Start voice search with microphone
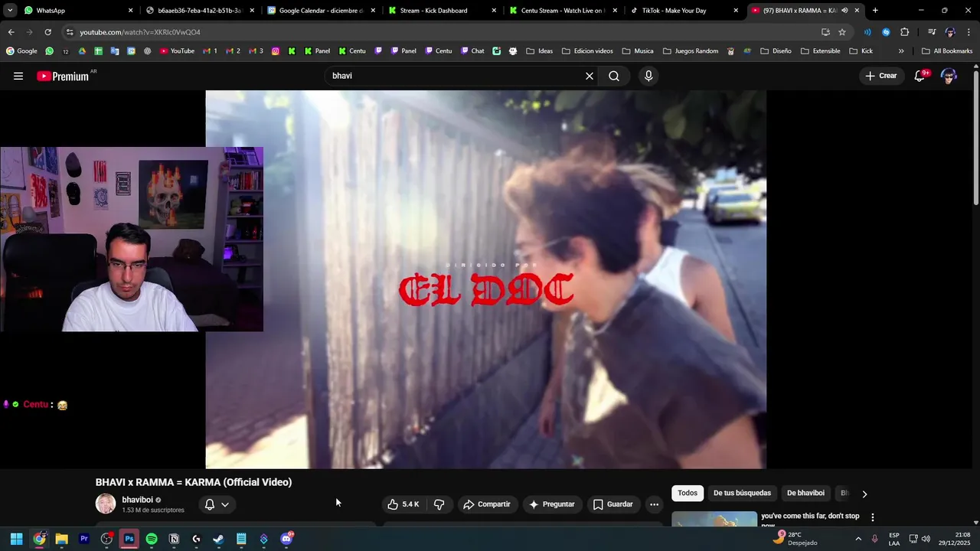This screenshot has width=980, height=551. [648, 76]
